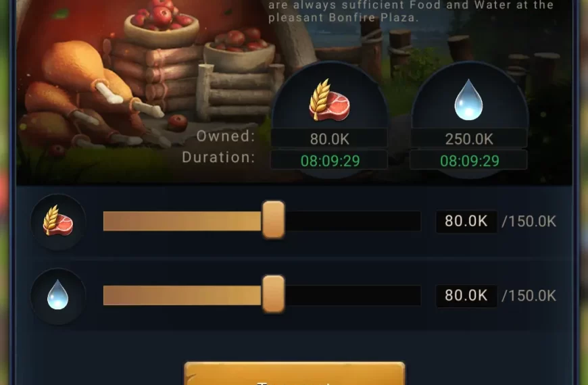Click the water duration timer 08:09:29
This screenshot has height=385, width=588.
click(x=469, y=161)
